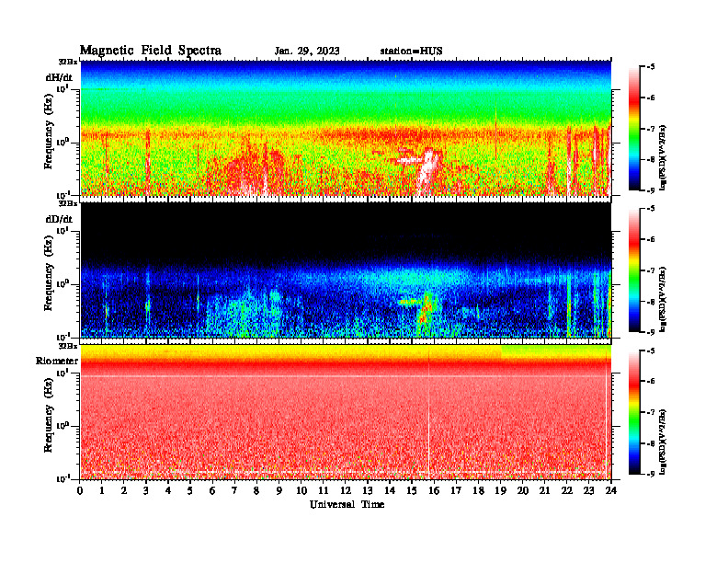The height and width of the screenshot is (563, 728).
Task: Click hour 20 on the time axis
Action: pos(523,491)
